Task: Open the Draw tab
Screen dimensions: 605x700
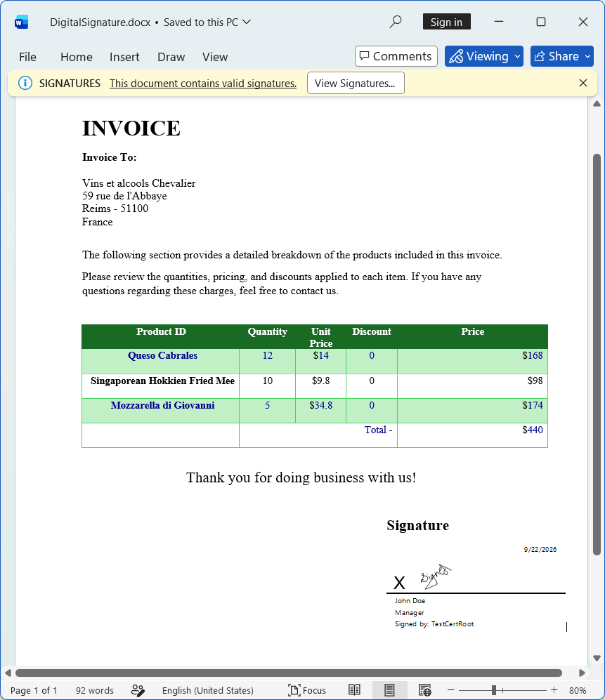Action: click(171, 57)
